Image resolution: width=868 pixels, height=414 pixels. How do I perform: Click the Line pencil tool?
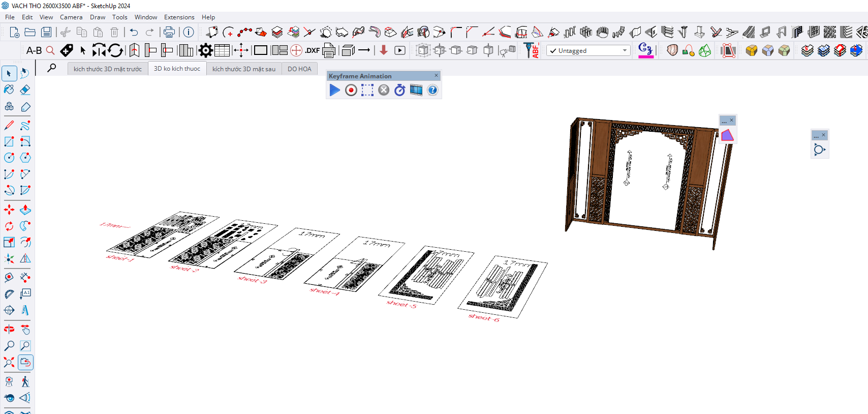[9, 125]
